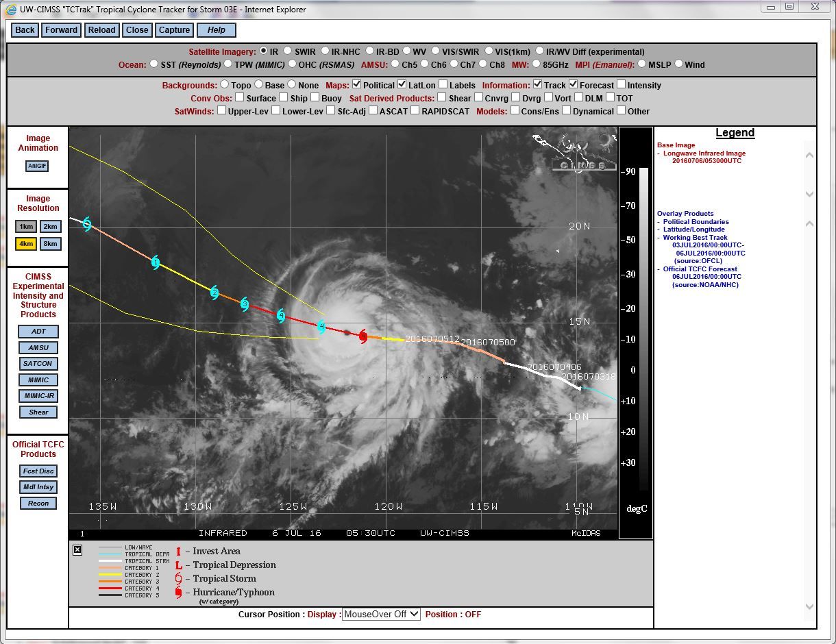Open the AniGIF image animation
Image resolution: width=836 pixels, height=644 pixels.
(37, 166)
